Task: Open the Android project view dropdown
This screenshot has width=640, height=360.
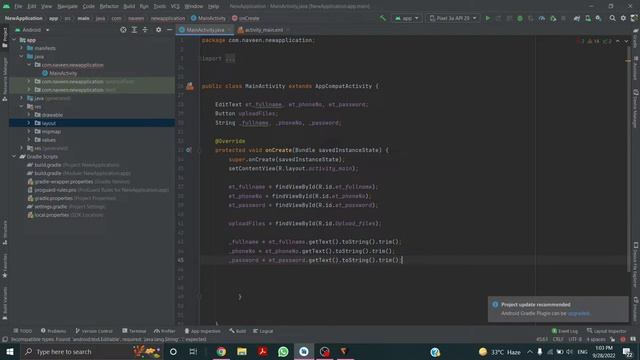Action: coord(33,30)
